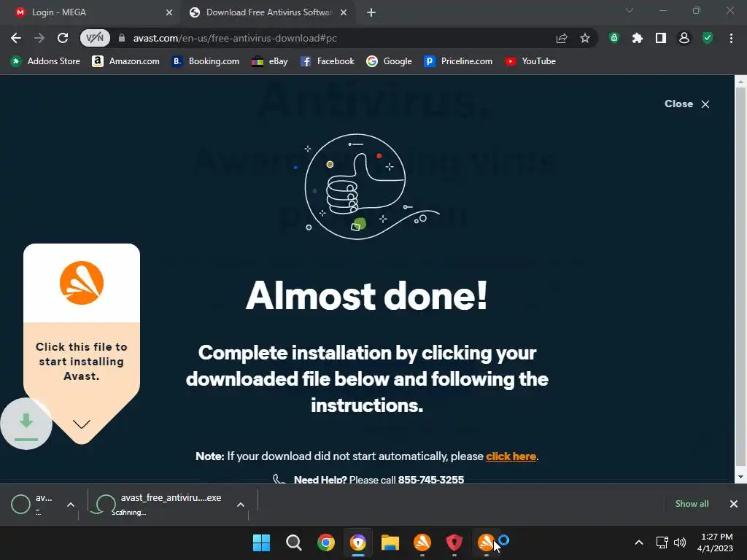Open the browser three-dot menu
The width and height of the screenshot is (747, 560).
[731, 38]
